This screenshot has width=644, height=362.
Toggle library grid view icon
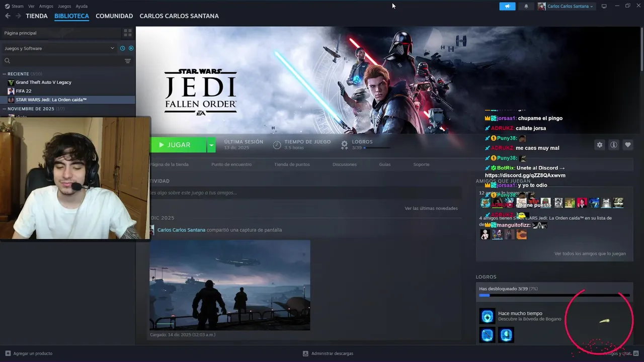tap(128, 33)
